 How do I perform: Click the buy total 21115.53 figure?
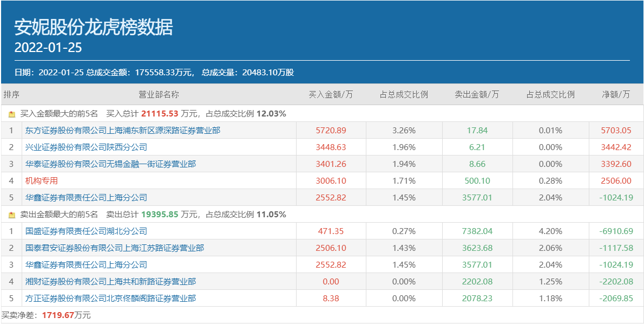(x=160, y=114)
